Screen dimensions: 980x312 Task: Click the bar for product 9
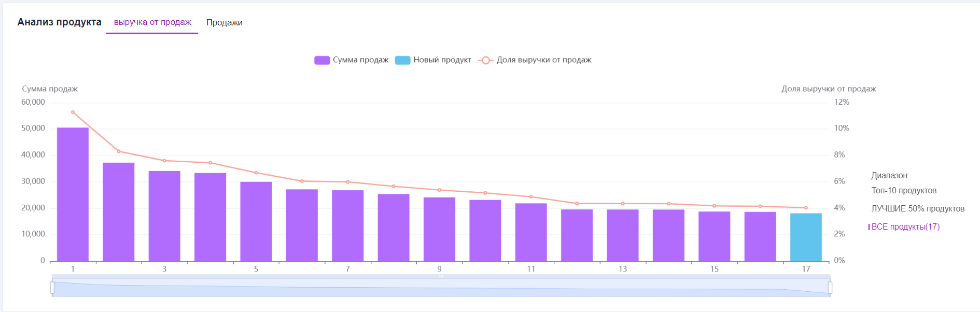coord(439,229)
